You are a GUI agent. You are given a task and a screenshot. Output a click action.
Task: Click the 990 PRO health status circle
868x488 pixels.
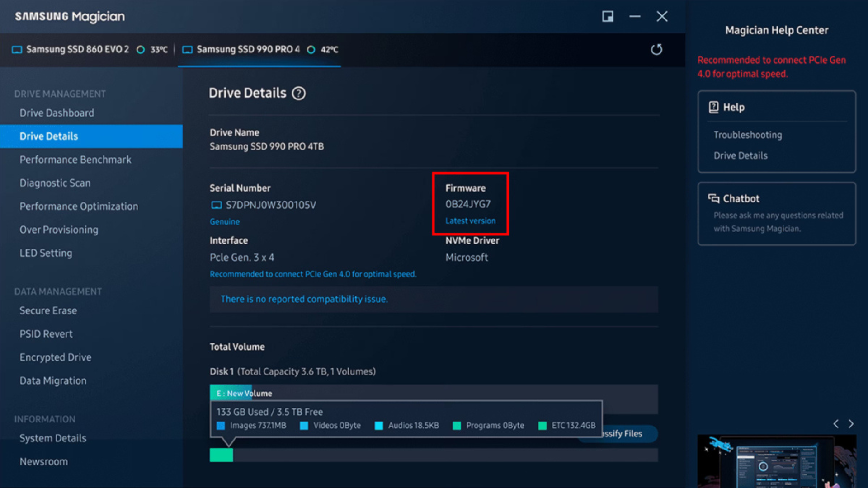coord(311,50)
